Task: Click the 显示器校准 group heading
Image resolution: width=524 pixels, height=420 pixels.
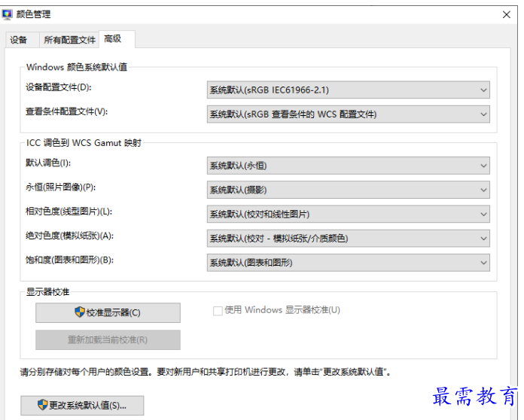Action: 47,292
